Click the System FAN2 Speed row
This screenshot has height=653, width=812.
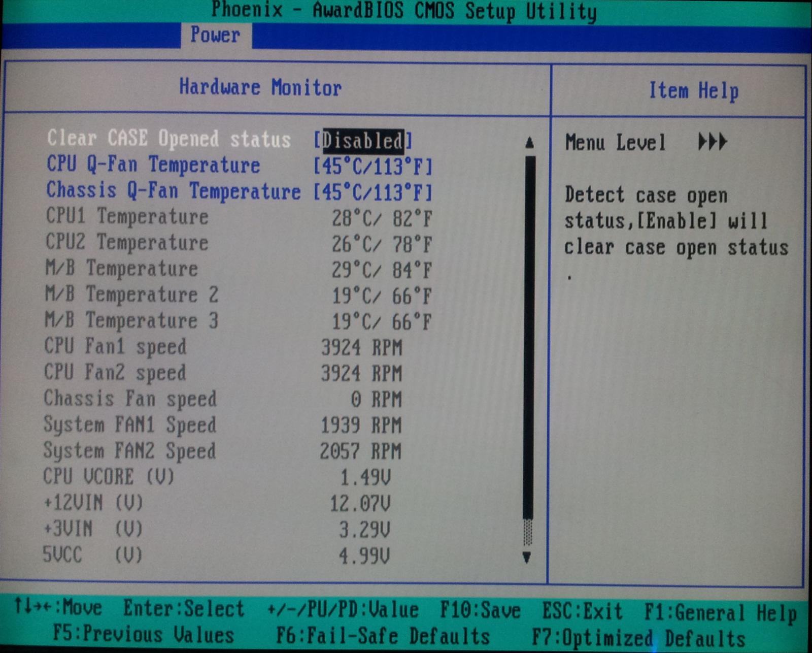pos(223,451)
